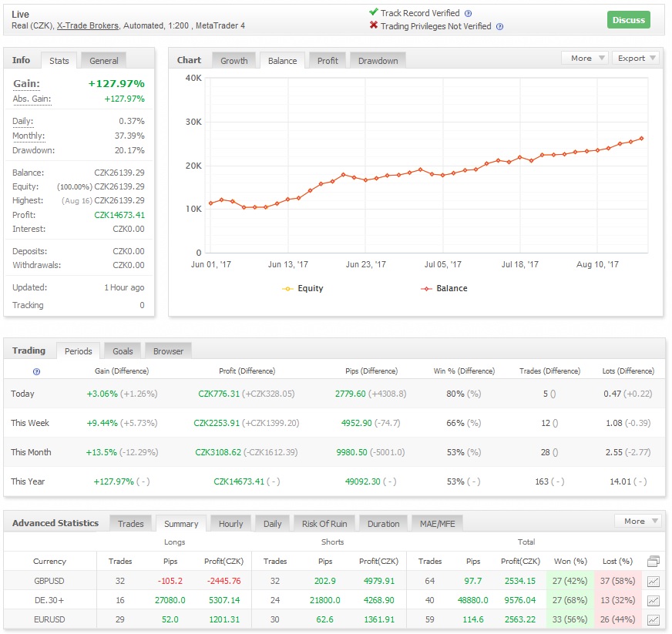Click the 9576.04 total profit for DE.30+
Screen dimensions: 672x634
tap(520, 600)
